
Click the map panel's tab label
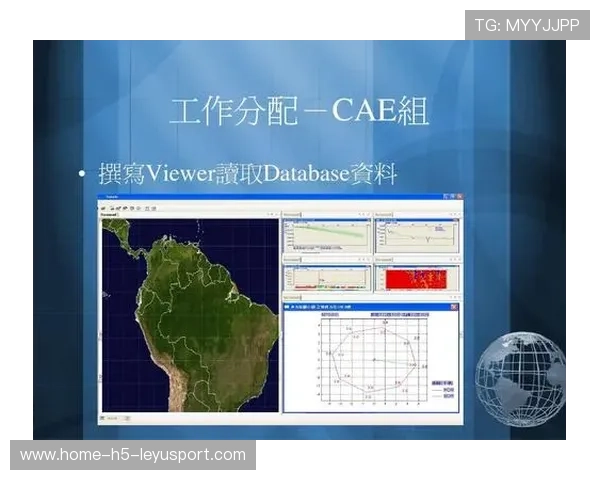coord(110,215)
